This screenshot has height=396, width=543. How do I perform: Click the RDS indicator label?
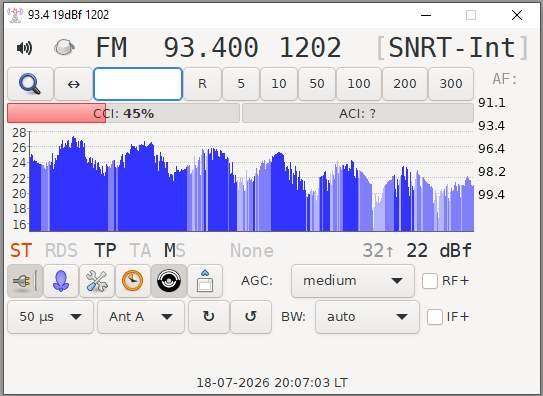point(61,250)
